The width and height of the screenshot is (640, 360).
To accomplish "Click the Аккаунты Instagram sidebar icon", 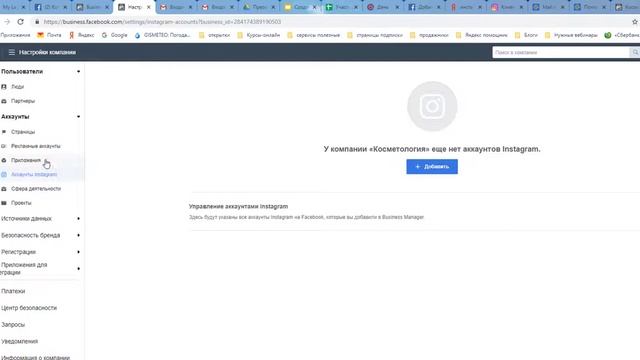I will pyautogui.click(x=4, y=175).
